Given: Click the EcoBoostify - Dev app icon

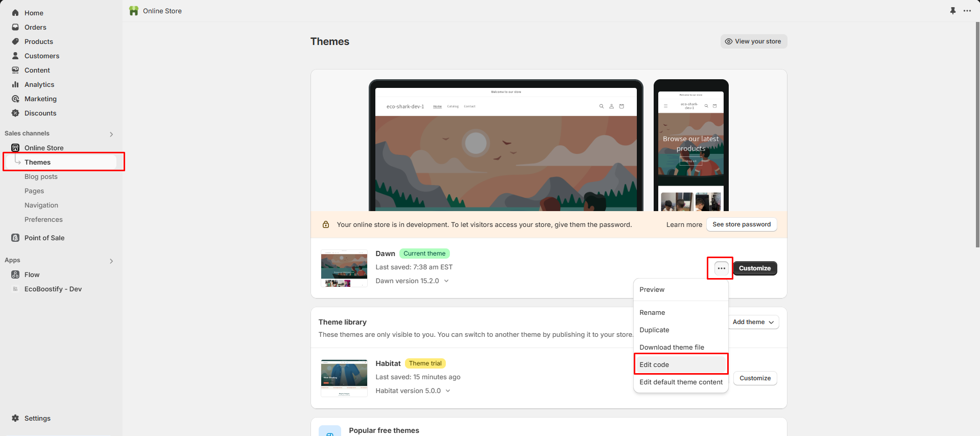Looking at the screenshot, I should 15,289.
